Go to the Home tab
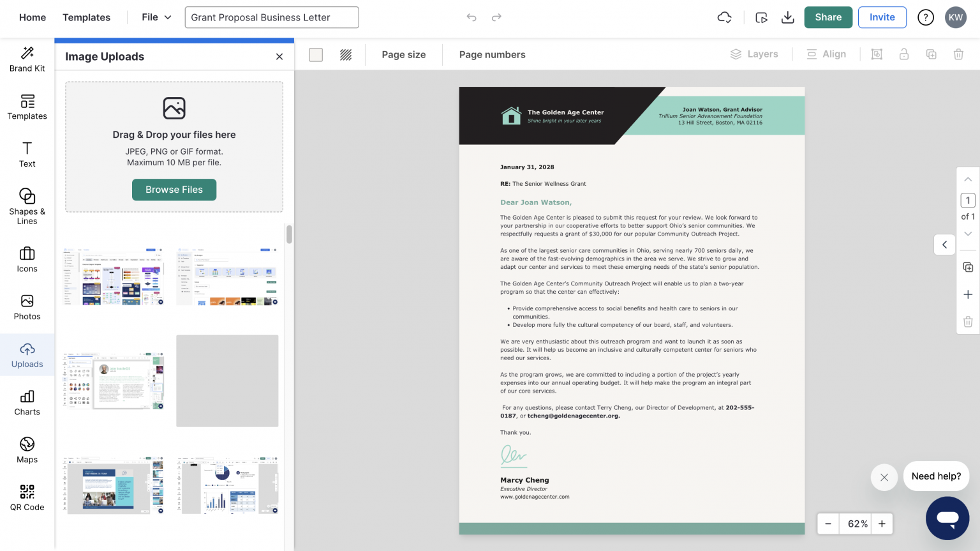980x551 pixels. click(32, 17)
